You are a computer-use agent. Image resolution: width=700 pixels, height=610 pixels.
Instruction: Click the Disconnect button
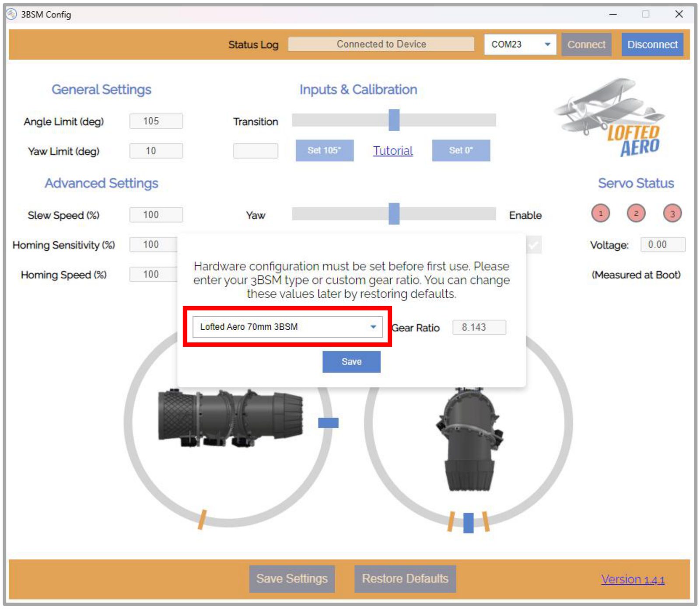pos(652,44)
